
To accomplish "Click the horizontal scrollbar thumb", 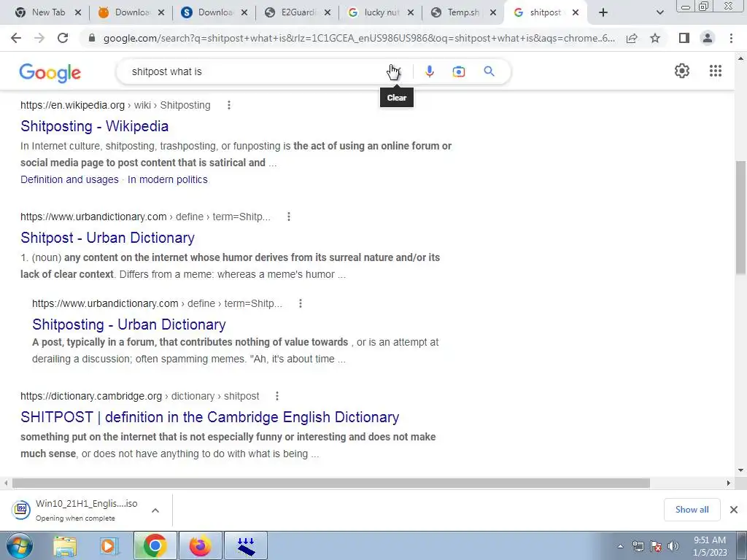I will click(331, 483).
